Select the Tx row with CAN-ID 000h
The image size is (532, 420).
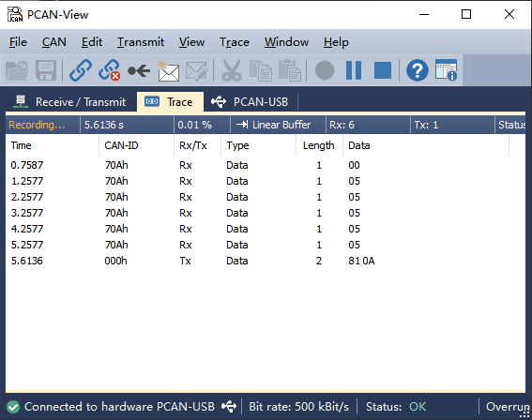coord(266,261)
